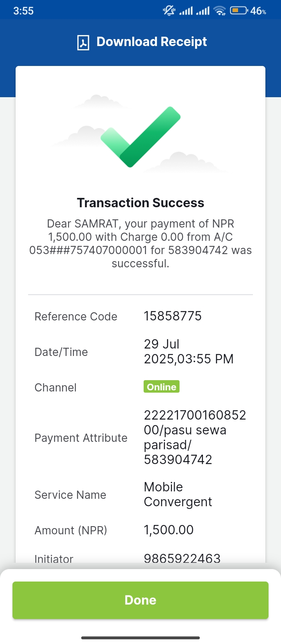Tap the Transaction Success heading
281x644 pixels.
(140, 203)
